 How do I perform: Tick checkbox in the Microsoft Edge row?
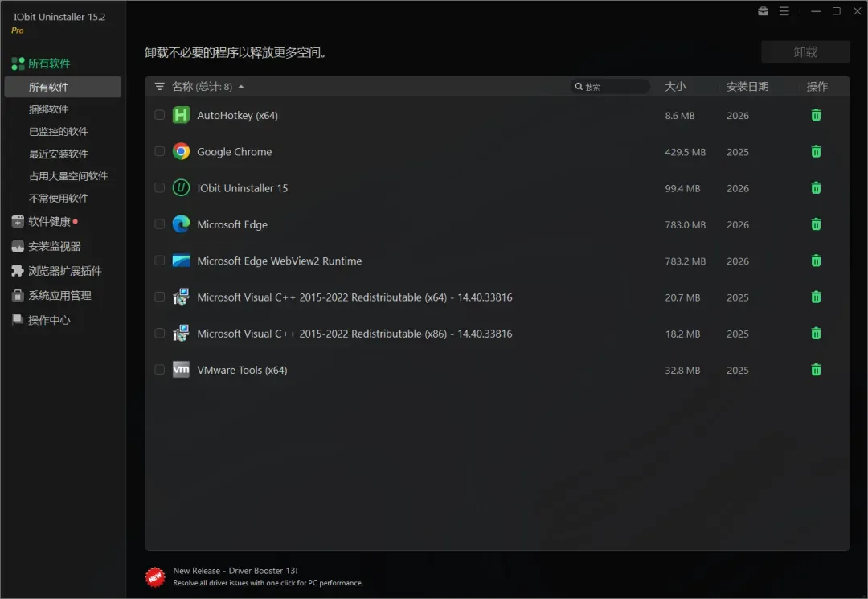coord(159,224)
